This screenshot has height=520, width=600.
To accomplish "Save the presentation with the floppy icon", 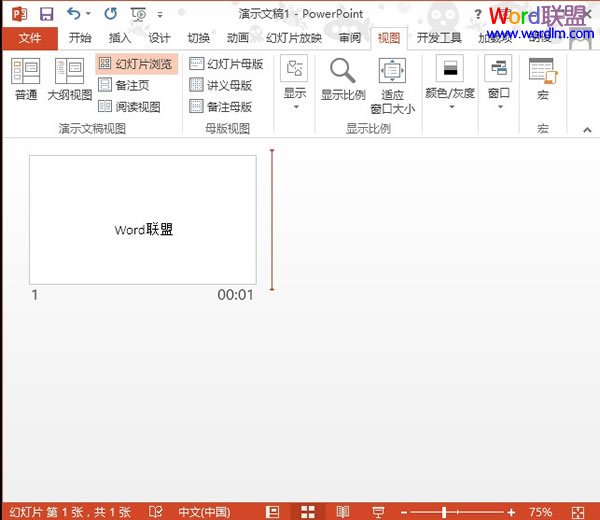I will pyautogui.click(x=47, y=15).
